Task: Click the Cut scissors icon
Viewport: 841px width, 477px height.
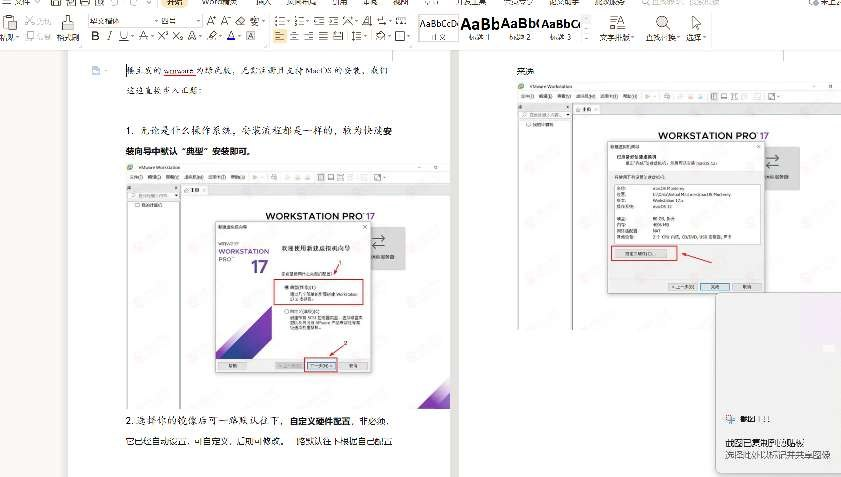Action: tap(30, 20)
